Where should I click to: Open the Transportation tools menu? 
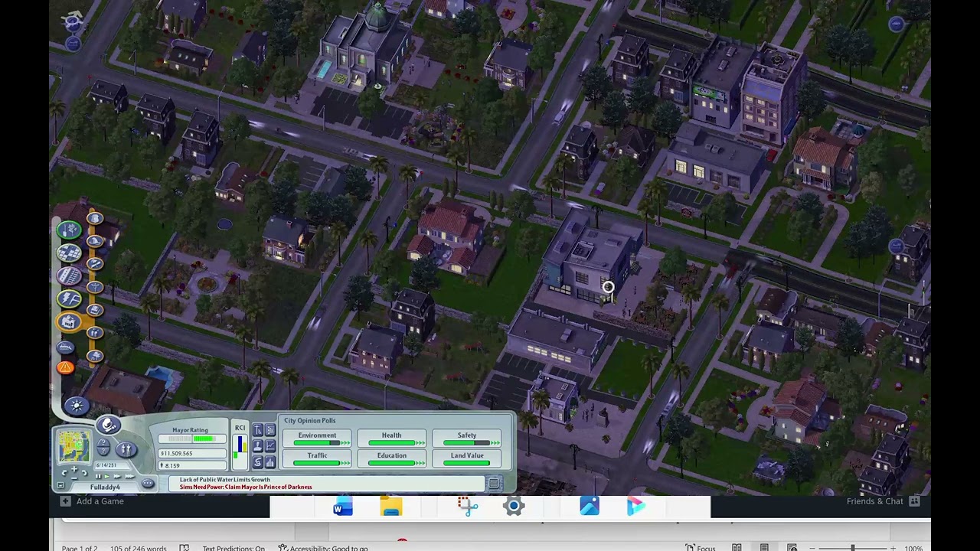[69, 275]
